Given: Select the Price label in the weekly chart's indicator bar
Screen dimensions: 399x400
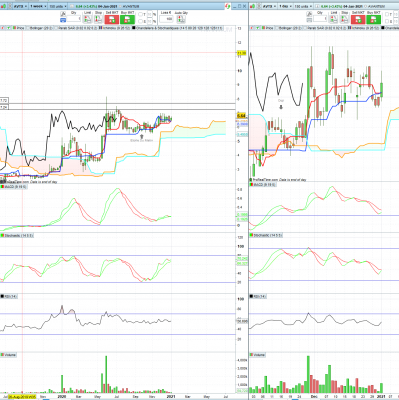Looking at the screenshot, I should click(20, 28).
